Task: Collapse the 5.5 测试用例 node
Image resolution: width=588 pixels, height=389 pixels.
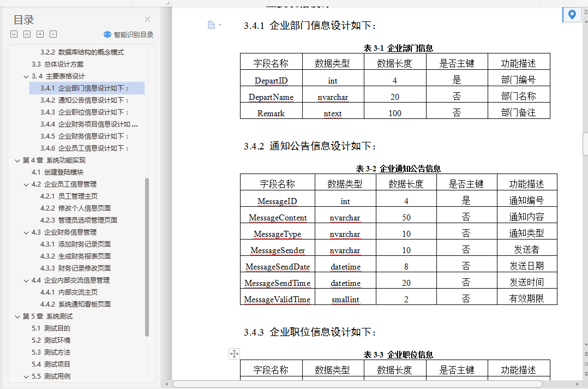Action: pyautogui.click(x=26, y=376)
